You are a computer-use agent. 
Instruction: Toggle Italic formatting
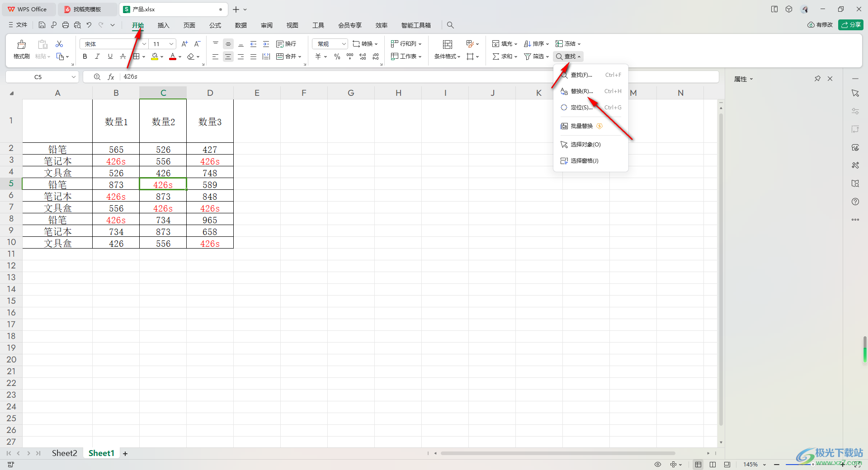(97, 56)
